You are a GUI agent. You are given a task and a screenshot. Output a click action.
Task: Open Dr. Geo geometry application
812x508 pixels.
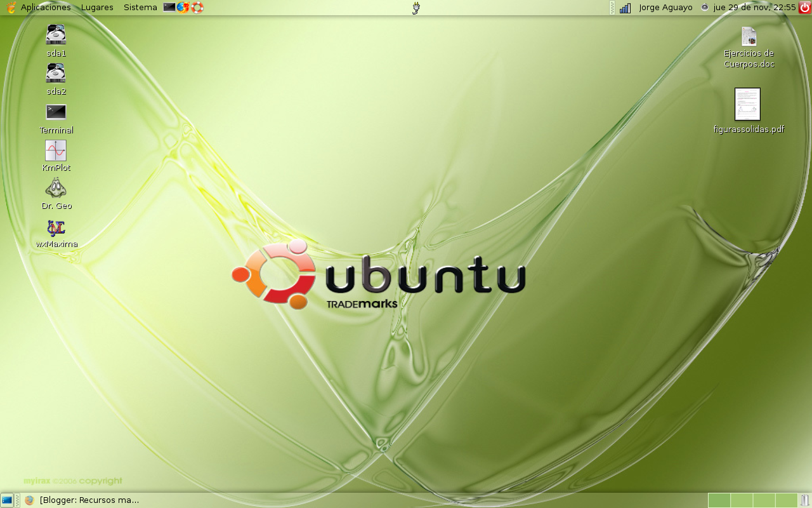click(56, 189)
